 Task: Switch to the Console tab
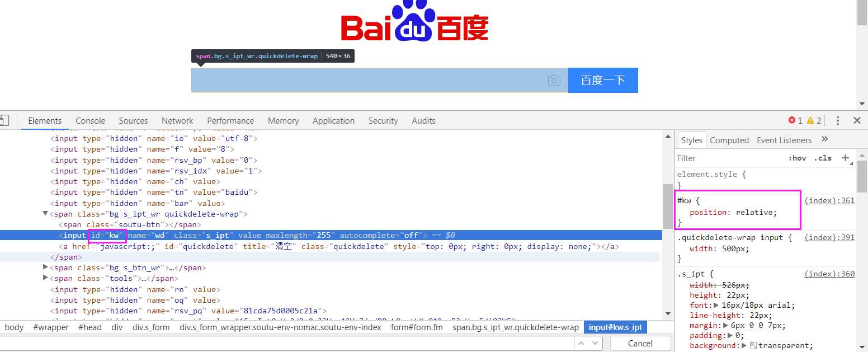[x=90, y=120]
